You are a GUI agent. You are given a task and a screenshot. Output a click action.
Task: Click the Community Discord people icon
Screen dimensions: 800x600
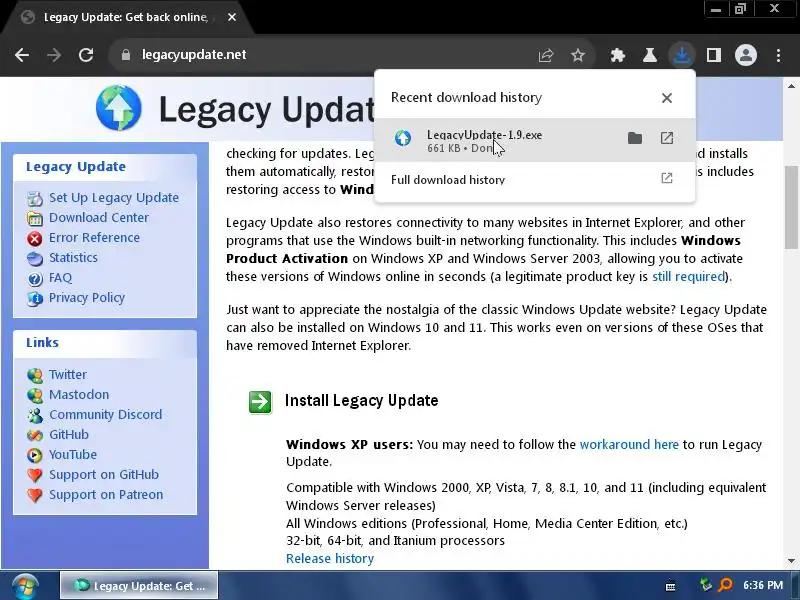tap(35, 415)
